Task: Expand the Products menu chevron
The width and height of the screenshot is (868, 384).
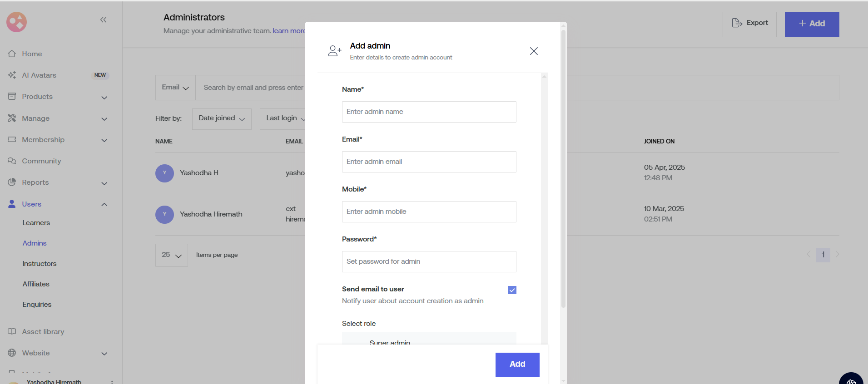Action: [x=104, y=97]
